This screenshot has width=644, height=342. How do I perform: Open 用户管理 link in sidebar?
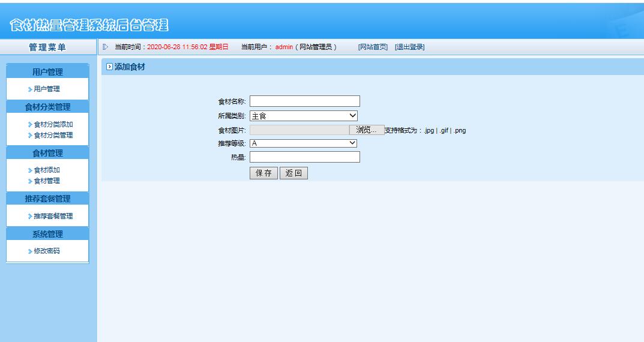[x=46, y=89]
